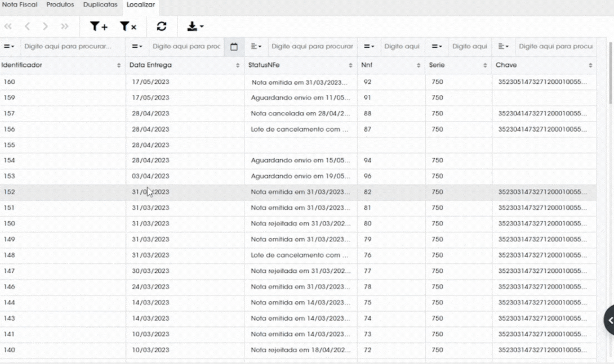Click the vertical scrollbar of grid

[x=611, y=73]
